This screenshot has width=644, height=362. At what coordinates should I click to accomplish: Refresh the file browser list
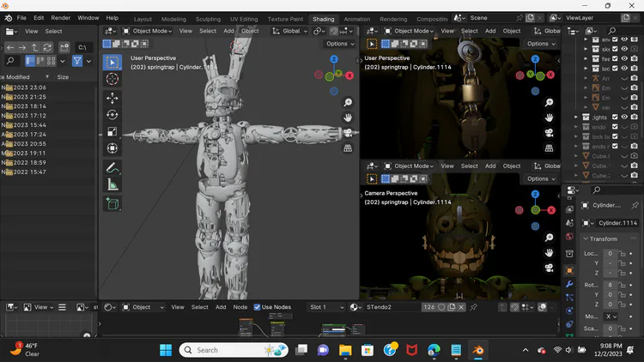[47, 48]
